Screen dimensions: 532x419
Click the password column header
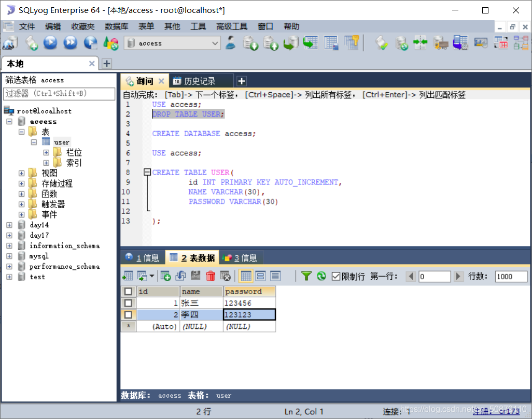pos(249,292)
